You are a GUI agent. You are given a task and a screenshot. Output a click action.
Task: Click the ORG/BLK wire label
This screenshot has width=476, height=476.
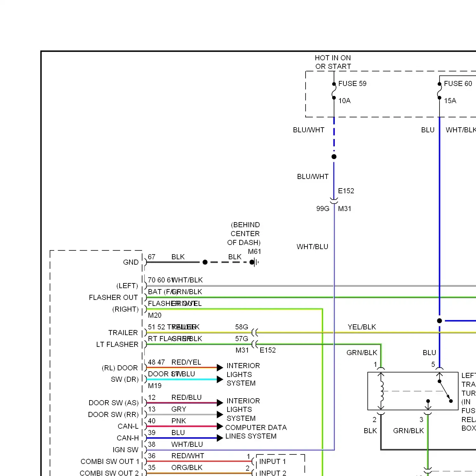(x=187, y=467)
